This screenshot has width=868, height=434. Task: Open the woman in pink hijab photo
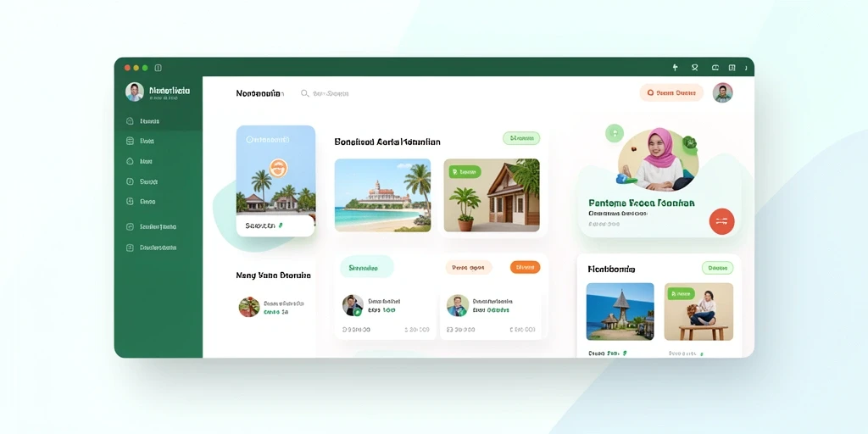tap(658, 160)
